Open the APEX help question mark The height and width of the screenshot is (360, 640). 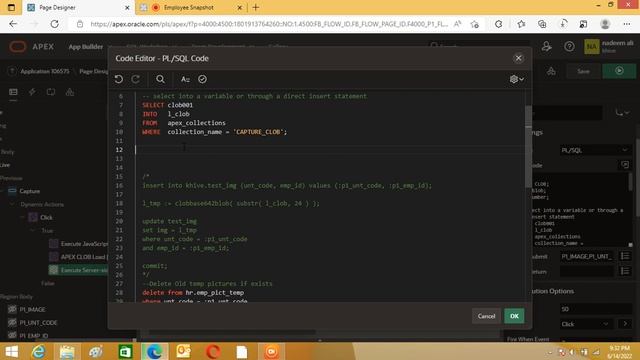pos(569,47)
